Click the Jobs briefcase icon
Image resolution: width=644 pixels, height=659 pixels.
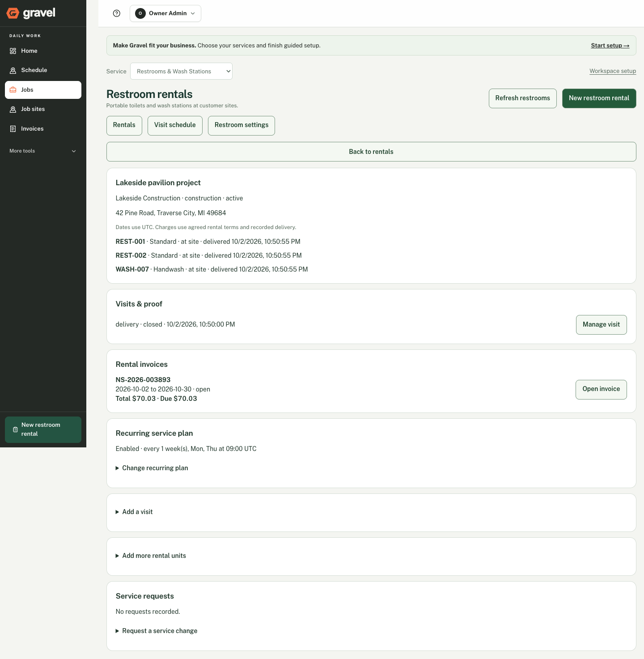pyautogui.click(x=13, y=90)
